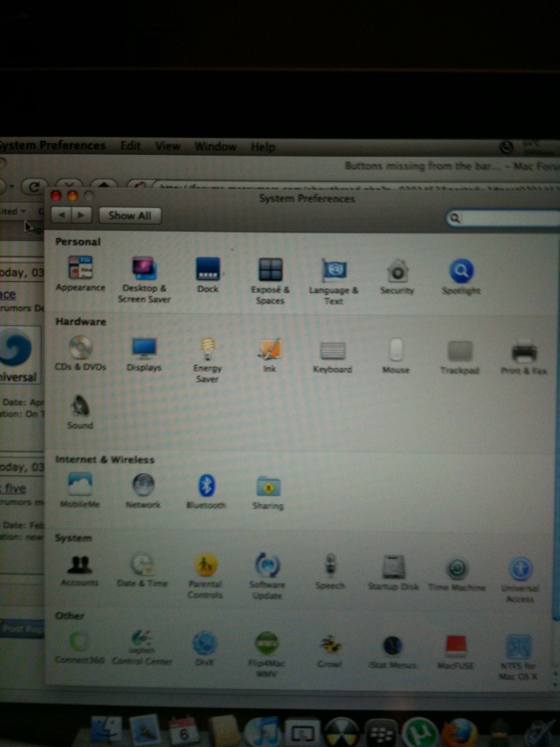Open Flip4Mac WMV preferences

267,655
